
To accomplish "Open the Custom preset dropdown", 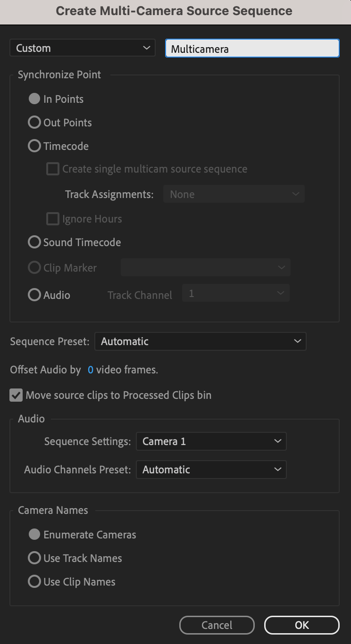I will (83, 48).
